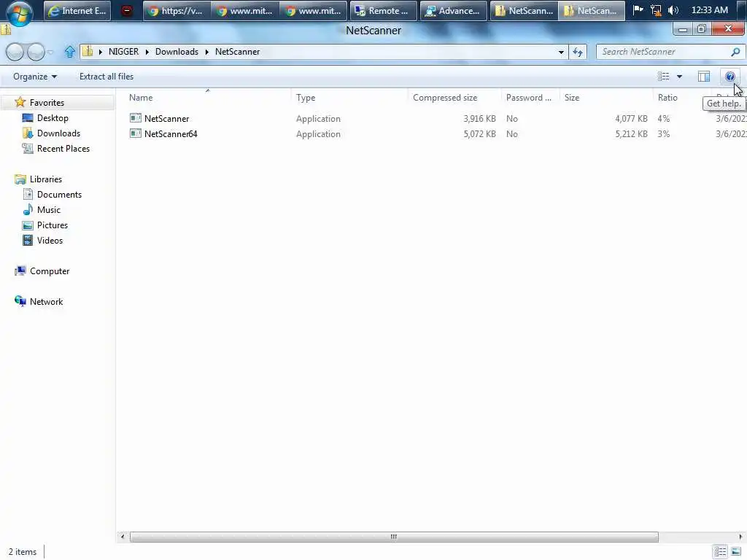Click Extract all files

coord(107,76)
